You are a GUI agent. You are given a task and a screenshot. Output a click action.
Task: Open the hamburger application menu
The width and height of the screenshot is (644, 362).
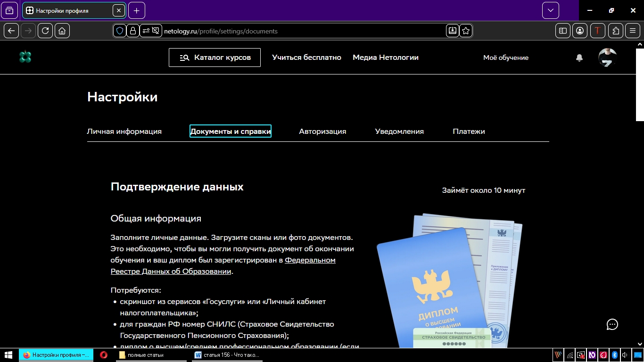(633, 31)
